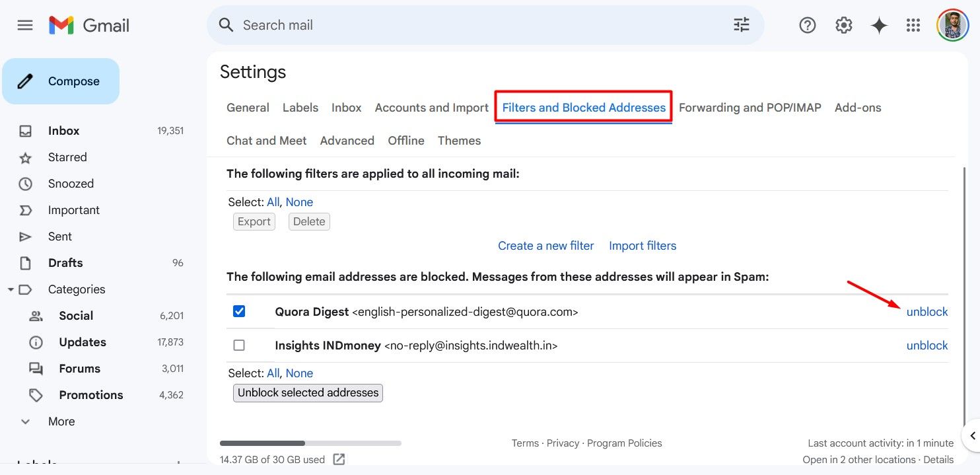
Task: Collapse the Categories section
Action: pos(11,289)
